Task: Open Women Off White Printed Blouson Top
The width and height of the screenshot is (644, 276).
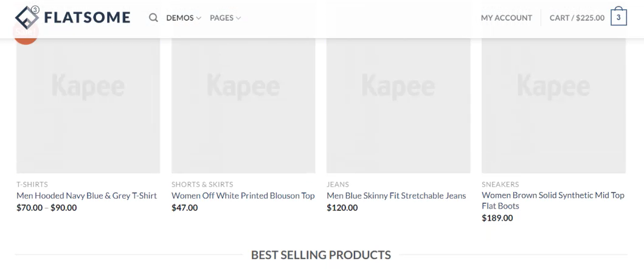Action: 243,196
